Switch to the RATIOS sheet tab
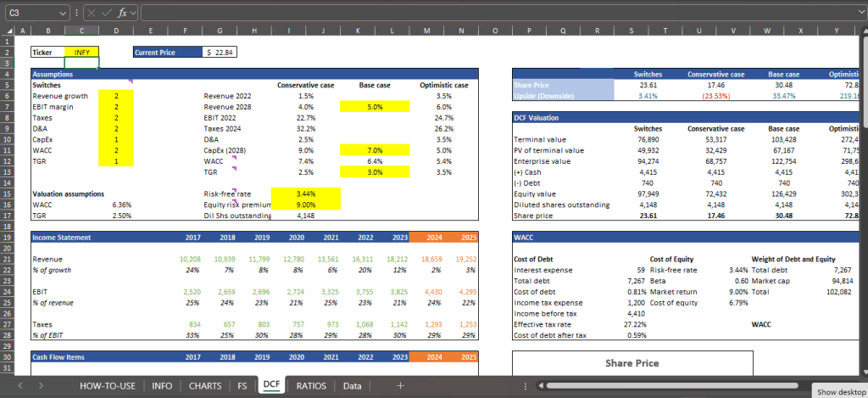 point(311,385)
